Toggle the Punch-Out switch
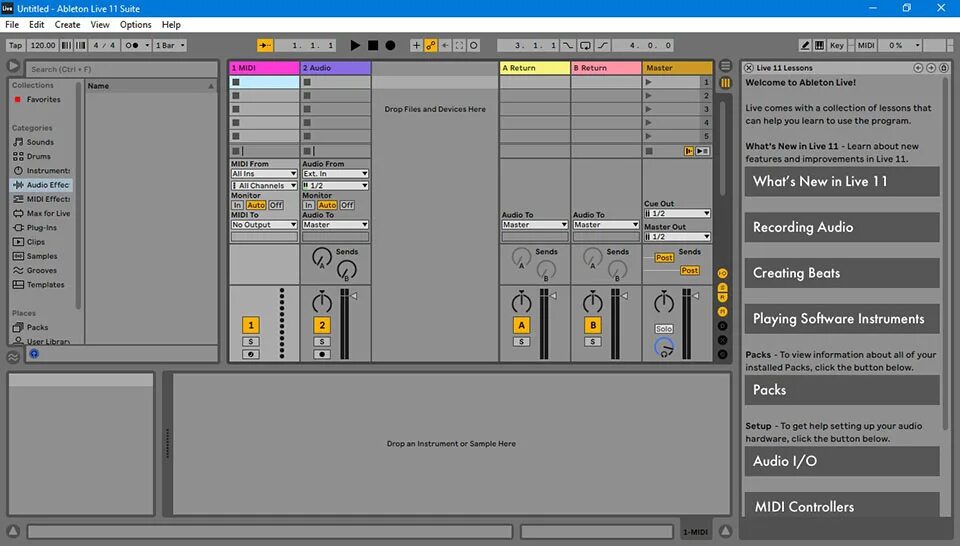 point(602,45)
